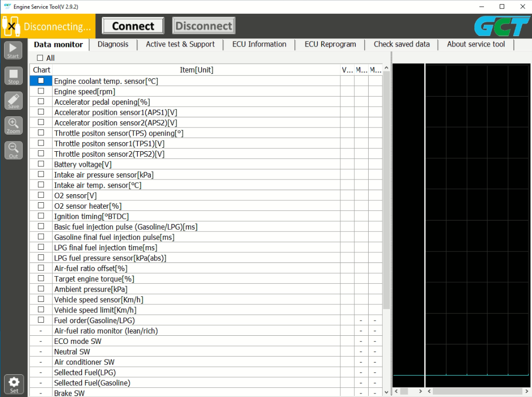Click the zoom Out magnifier icon
The image size is (532, 397).
(x=14, y=150)
